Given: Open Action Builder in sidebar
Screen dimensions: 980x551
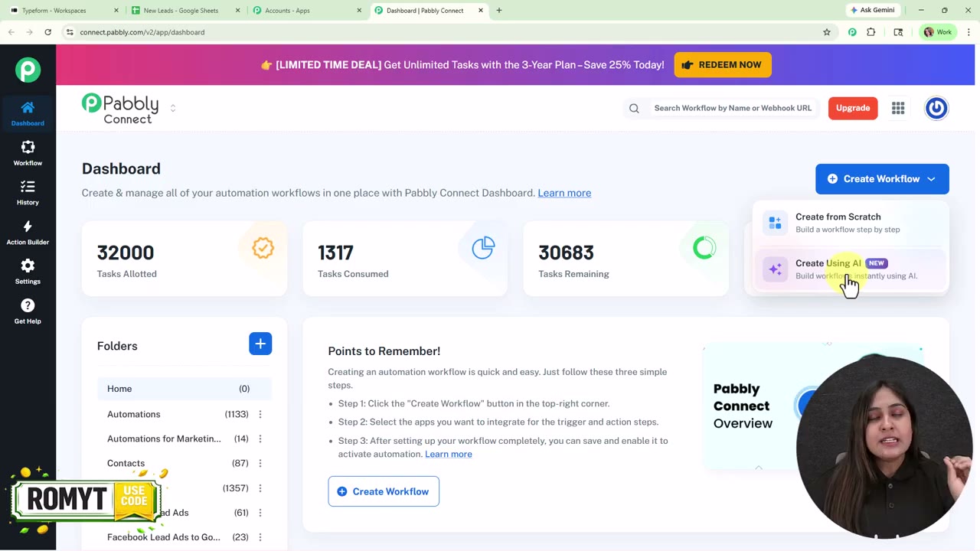Looking at the screenshot, I should [x=28, y=232].
